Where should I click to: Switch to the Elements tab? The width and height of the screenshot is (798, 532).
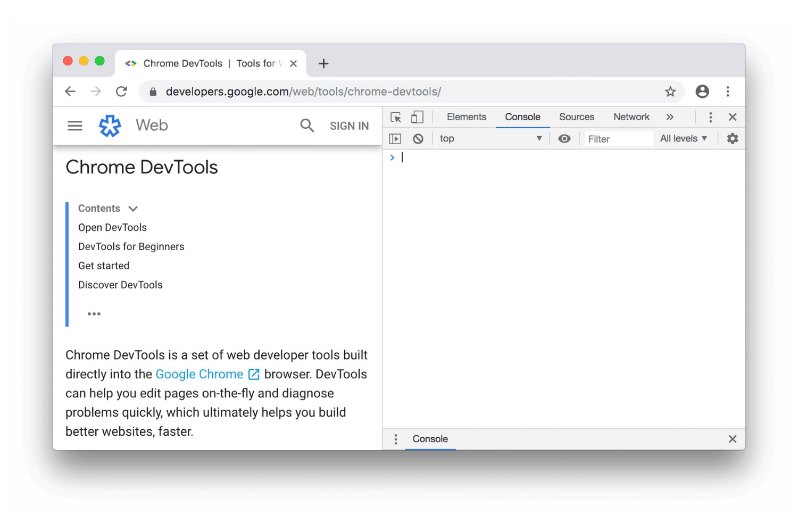(466, 117)
